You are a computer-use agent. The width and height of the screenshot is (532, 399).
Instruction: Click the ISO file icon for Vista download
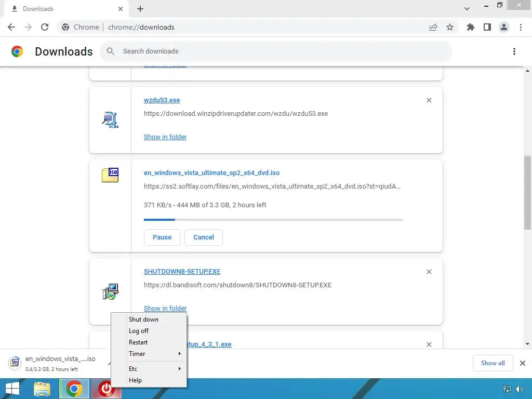tap(110, 175)
